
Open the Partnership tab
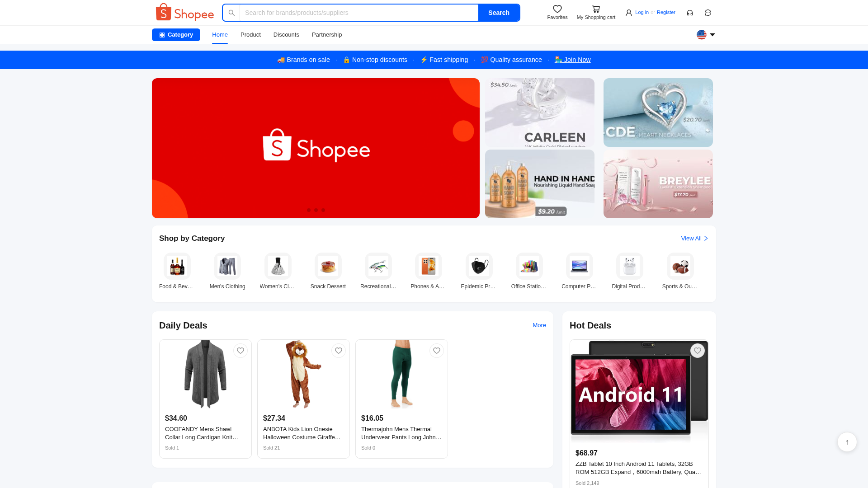(x=327, y=35)
